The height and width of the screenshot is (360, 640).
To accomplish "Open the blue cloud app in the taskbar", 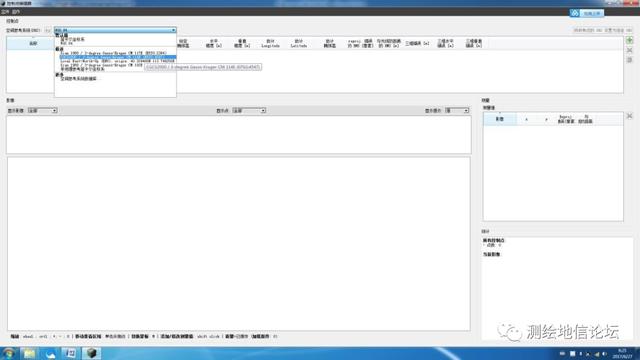I will 50,353.
